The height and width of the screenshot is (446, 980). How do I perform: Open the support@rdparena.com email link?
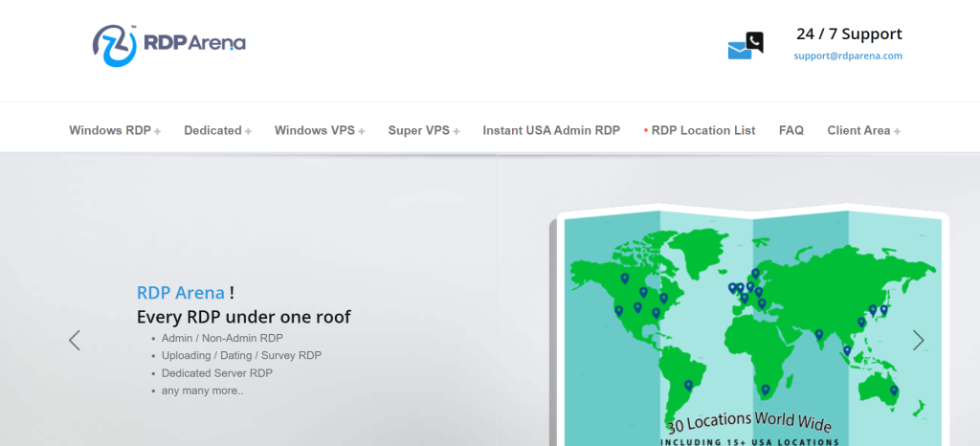pyautogui.click(x=848, y=56)
